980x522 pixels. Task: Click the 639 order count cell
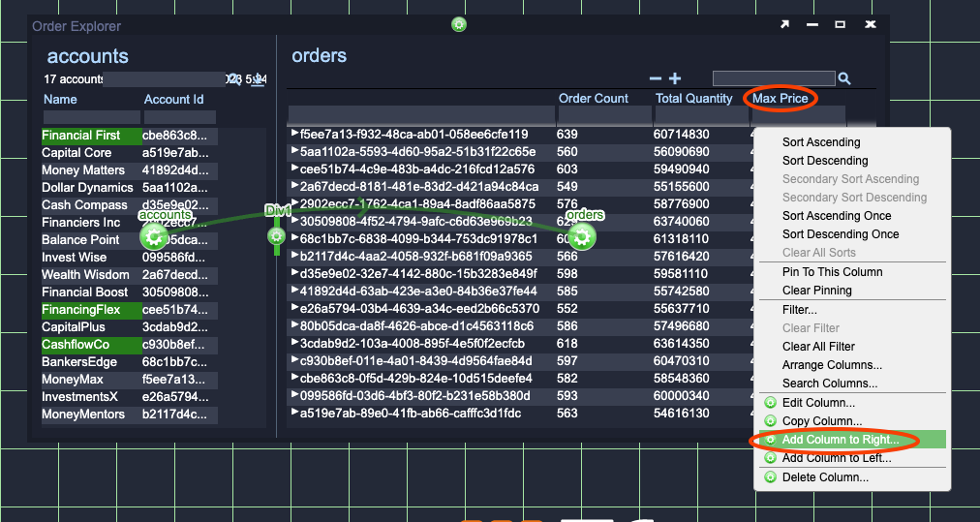point(567,134)
